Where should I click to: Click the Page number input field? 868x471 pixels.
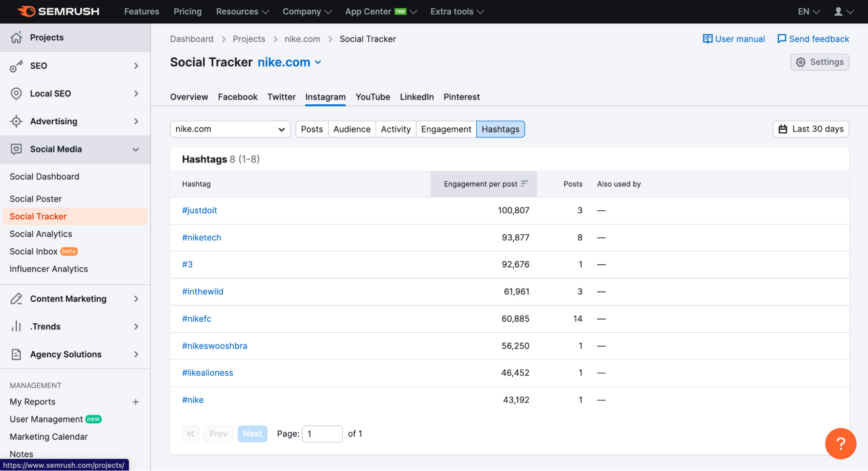322,434
